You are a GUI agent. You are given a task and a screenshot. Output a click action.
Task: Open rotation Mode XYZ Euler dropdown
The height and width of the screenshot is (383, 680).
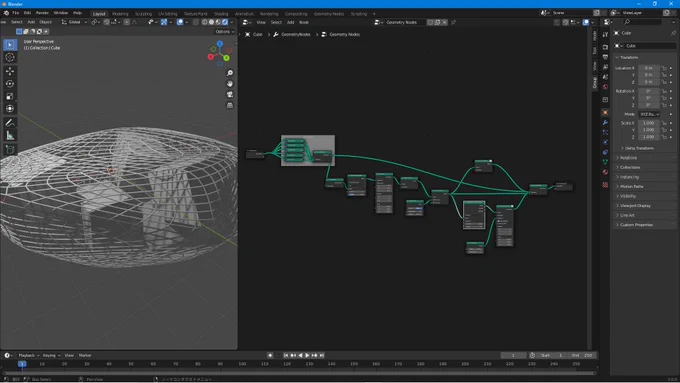tap(649, 114)
